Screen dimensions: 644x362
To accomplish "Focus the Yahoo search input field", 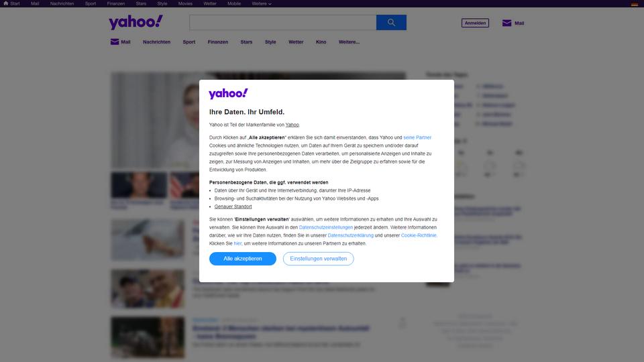I will pyautogui.click(x=282, y=23).
